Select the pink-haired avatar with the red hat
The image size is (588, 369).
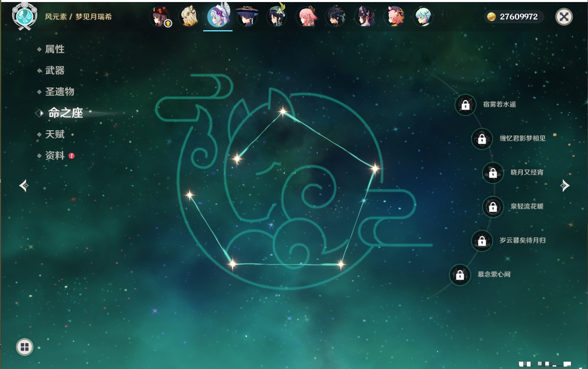pyautogui.click(x=394, y=17)
